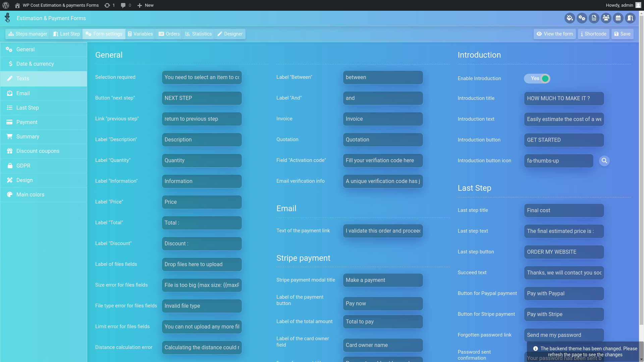The image size is (644, 362).
Task: Click the WordPress logo in admin bar
Action: point(6,5)
